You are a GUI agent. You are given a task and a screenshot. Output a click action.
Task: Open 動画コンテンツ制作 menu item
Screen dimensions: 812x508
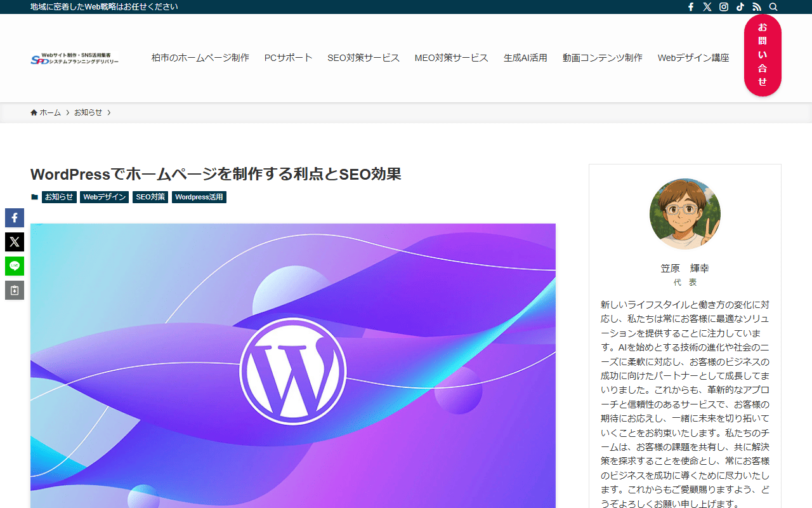[x=603, y=58]
